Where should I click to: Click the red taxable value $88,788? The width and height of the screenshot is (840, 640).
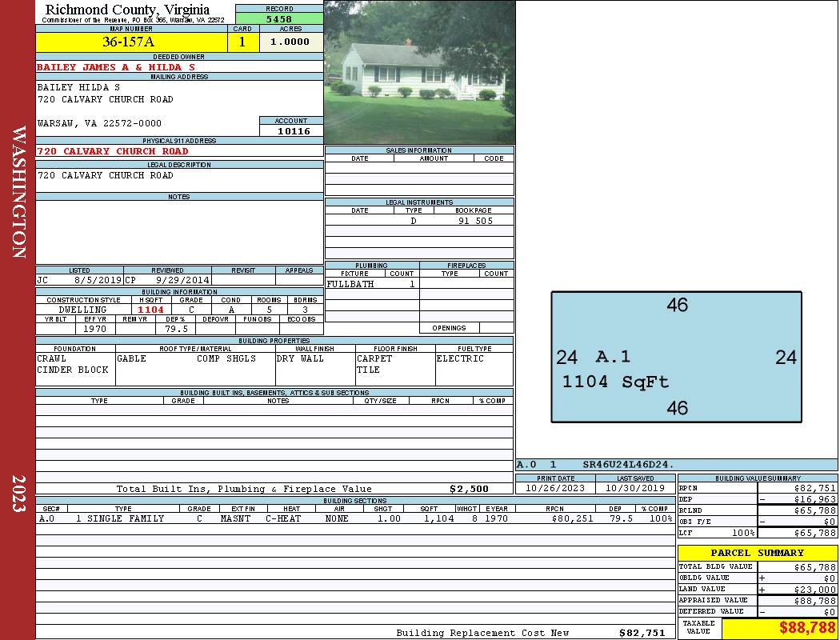point(806,627)
